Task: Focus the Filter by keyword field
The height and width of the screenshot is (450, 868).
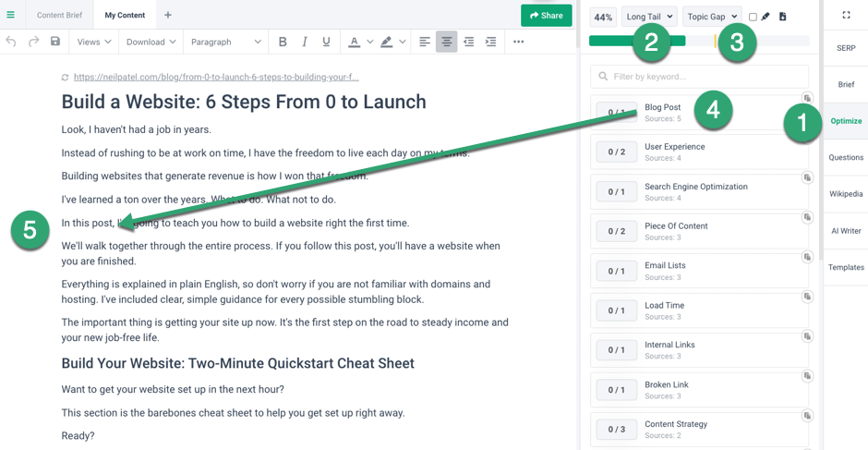Action: 699,77
